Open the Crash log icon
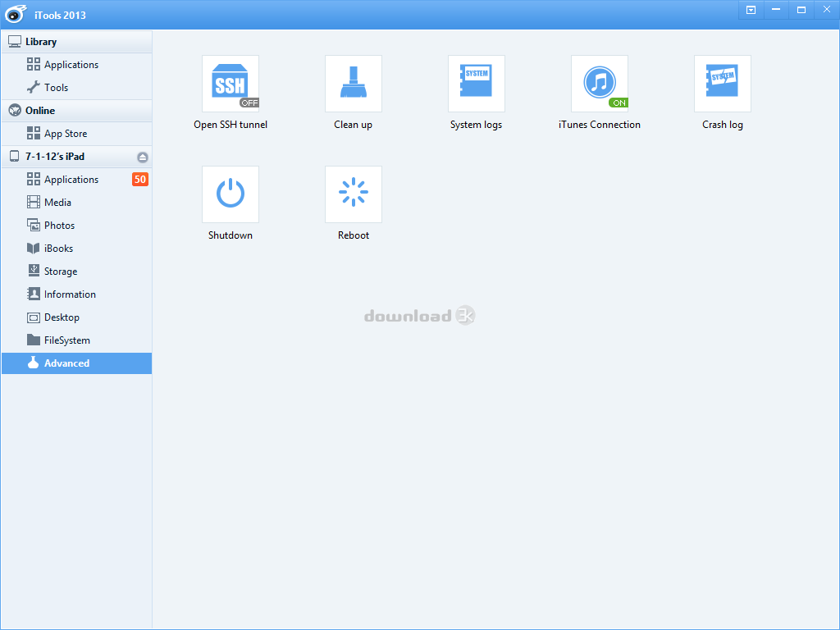 722,83
